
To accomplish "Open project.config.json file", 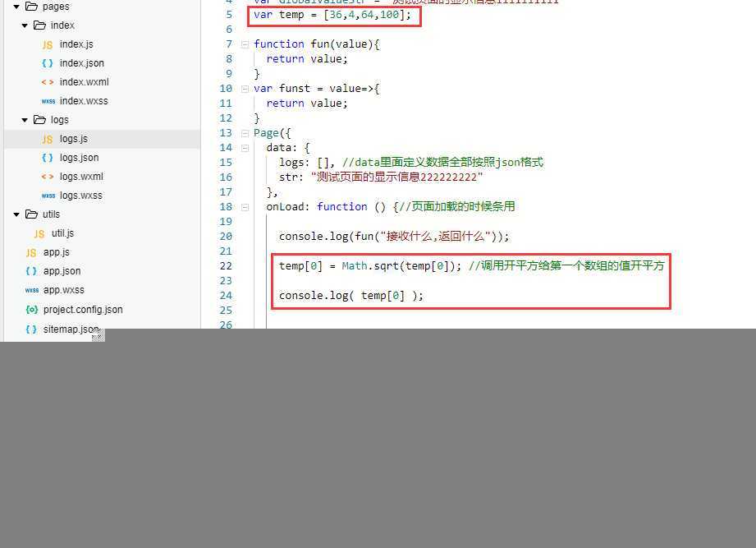I will 83,310.
